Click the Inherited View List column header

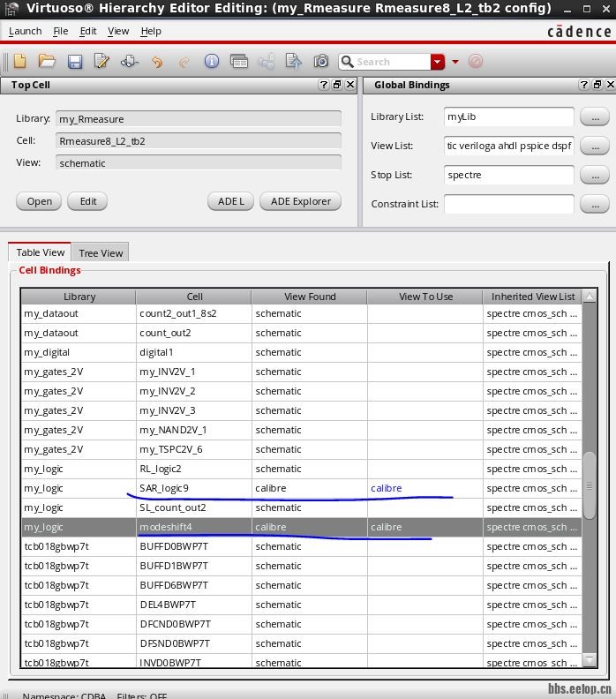(533, 297)
